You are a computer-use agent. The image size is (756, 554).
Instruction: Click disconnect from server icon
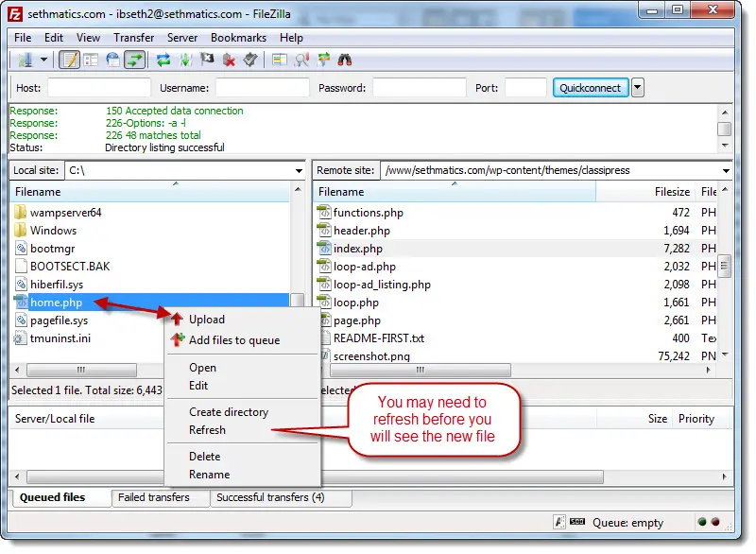click(x=229, y=60)
